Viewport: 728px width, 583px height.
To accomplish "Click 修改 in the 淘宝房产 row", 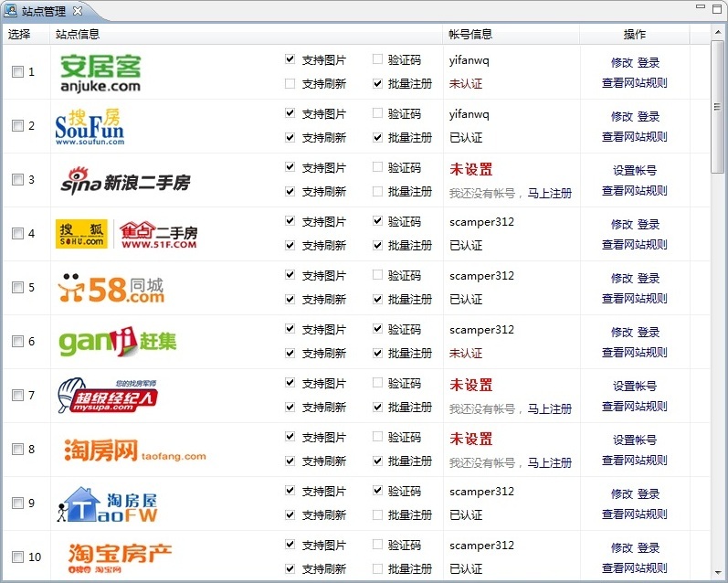I will pos(622,547).
